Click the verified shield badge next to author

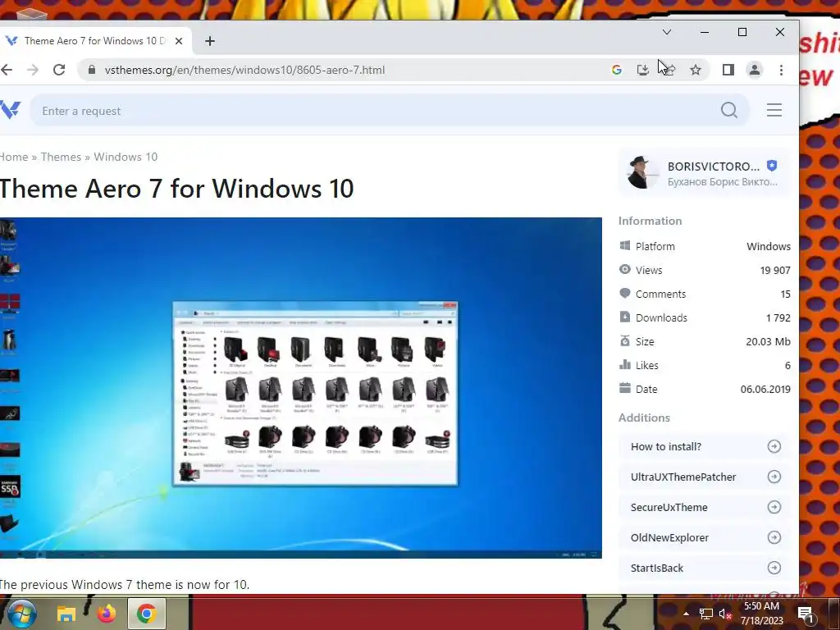pyautogui.click(x=771, y=166)
